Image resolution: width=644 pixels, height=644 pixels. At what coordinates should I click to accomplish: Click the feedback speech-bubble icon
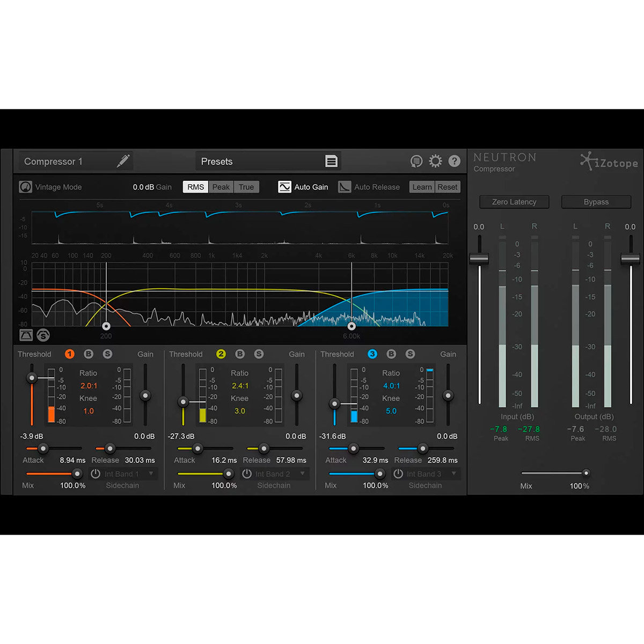tap(416, 161)
